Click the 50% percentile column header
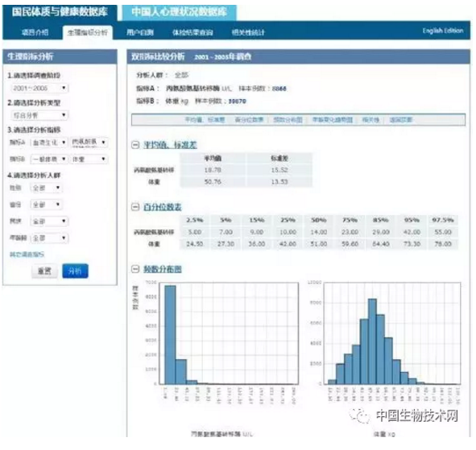Screen dimensions: 476x450 319,220
